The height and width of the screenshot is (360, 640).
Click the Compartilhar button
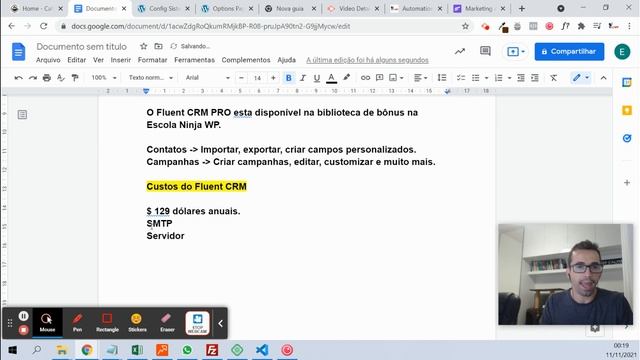pos(569,51)
